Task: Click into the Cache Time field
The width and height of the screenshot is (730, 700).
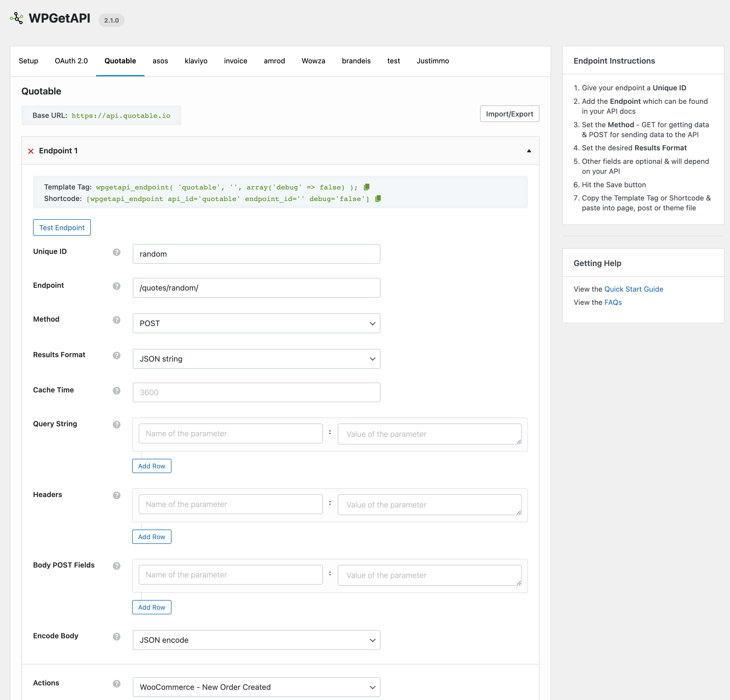Action: [256, 392]
